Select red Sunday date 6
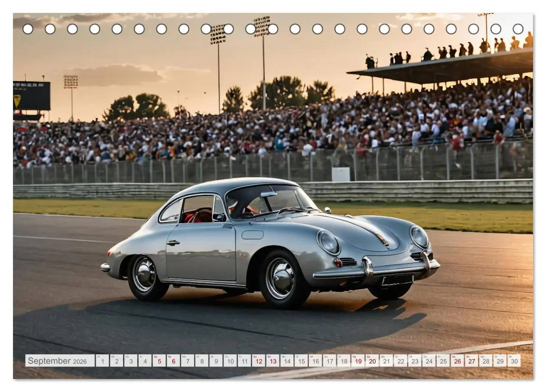This screenshot has width=546, height=392. (173, 361)
